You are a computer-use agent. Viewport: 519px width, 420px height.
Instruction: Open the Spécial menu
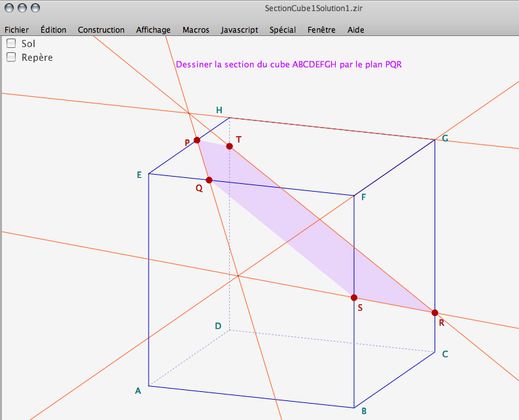click(283, 29)
